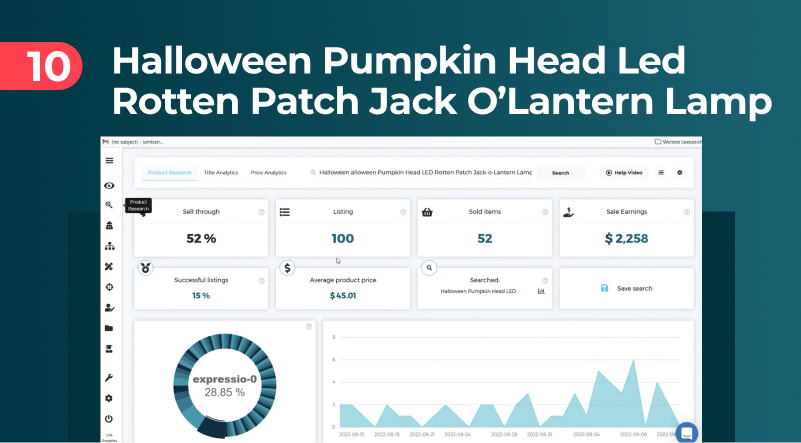The image size is (801, 443).
Task: Click the chart icon in Searched card
Action: click(541, 291)
